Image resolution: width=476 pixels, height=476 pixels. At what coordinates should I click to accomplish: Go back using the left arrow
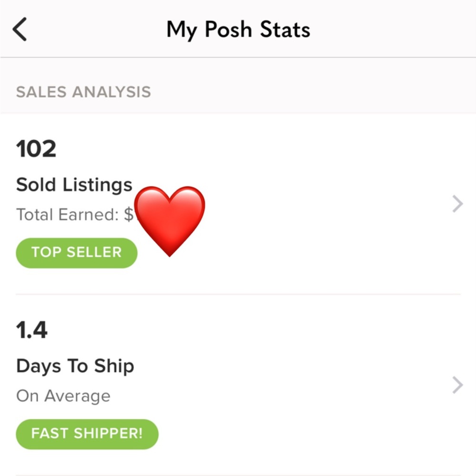20,30
